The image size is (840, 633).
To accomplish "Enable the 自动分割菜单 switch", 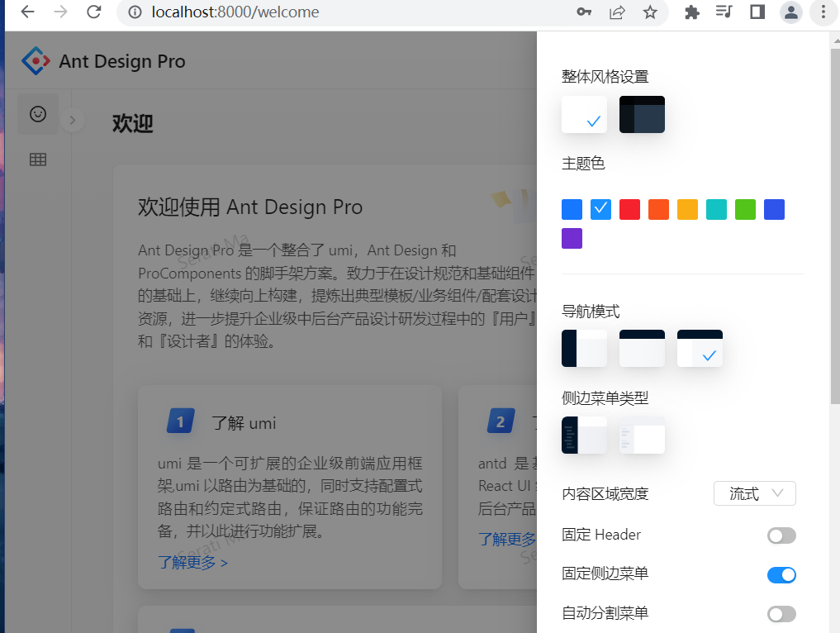I will point(781,614).
